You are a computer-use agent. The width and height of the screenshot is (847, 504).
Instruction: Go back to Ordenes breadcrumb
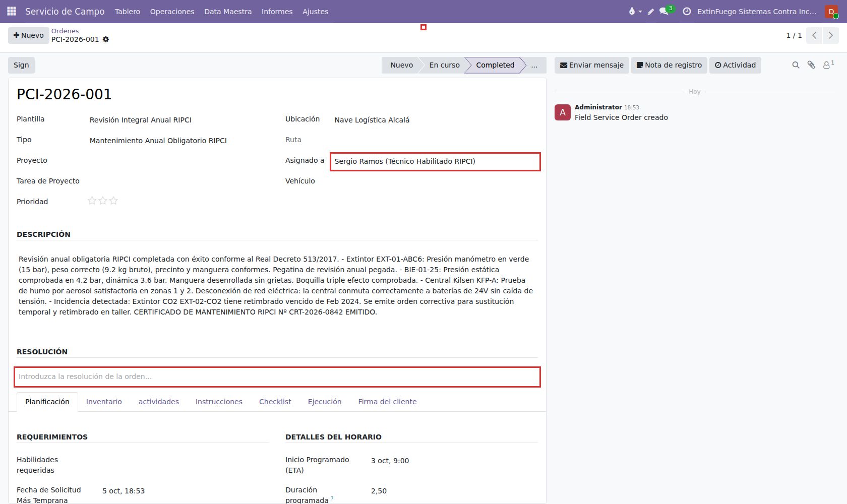click(65, 31)
